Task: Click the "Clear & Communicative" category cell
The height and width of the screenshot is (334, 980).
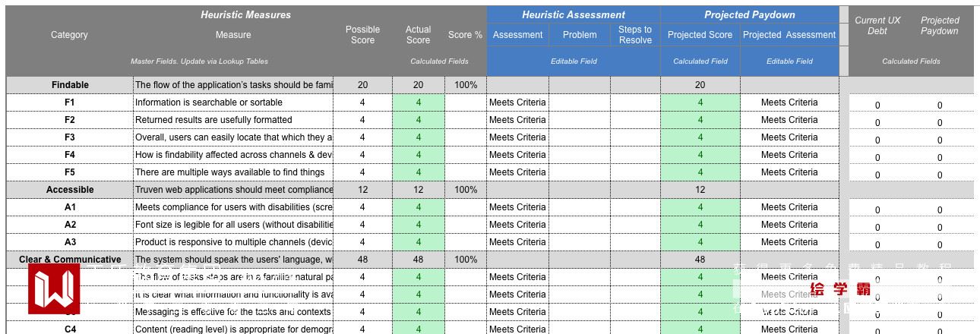Action: tap(70, 260)
